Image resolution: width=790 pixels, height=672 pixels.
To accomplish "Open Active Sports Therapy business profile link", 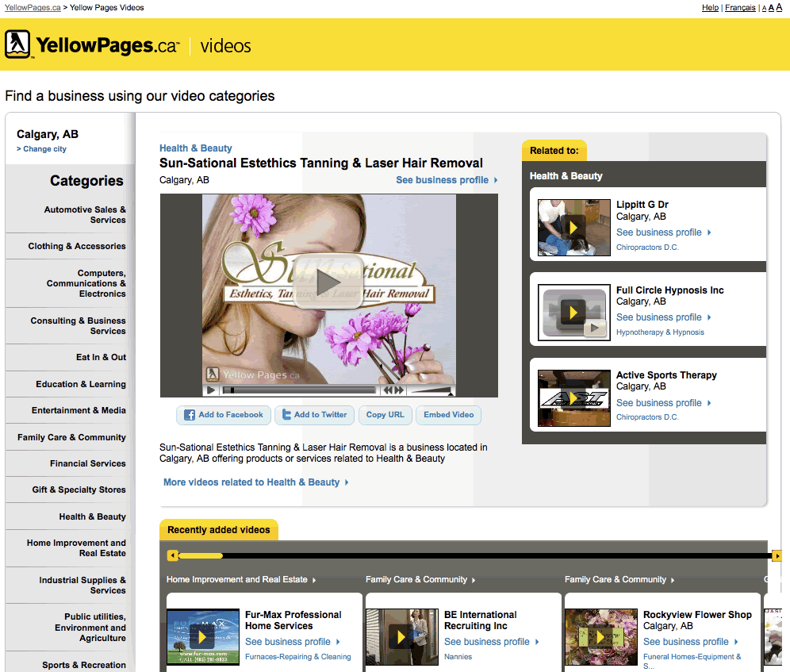I will (663, 403).
